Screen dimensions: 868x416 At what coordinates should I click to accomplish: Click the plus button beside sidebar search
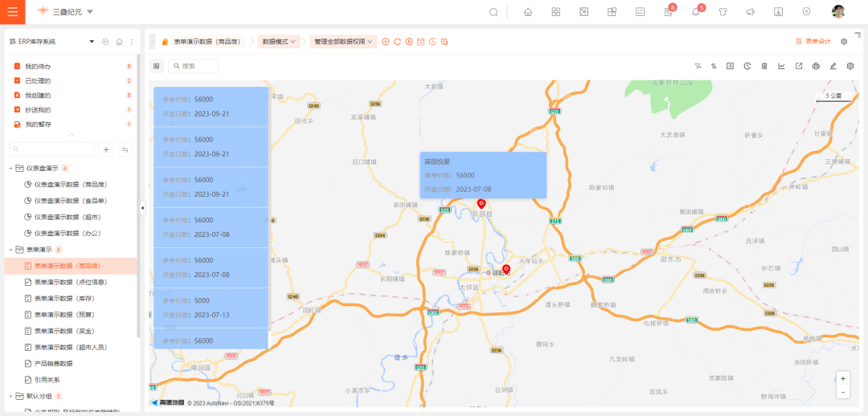coord(106,149)
